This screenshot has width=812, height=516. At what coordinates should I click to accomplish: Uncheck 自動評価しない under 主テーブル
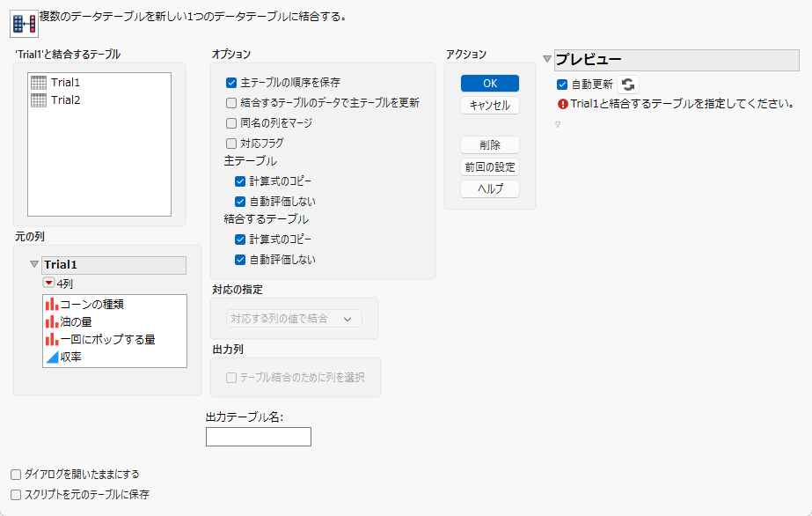[x=240, y=202]
